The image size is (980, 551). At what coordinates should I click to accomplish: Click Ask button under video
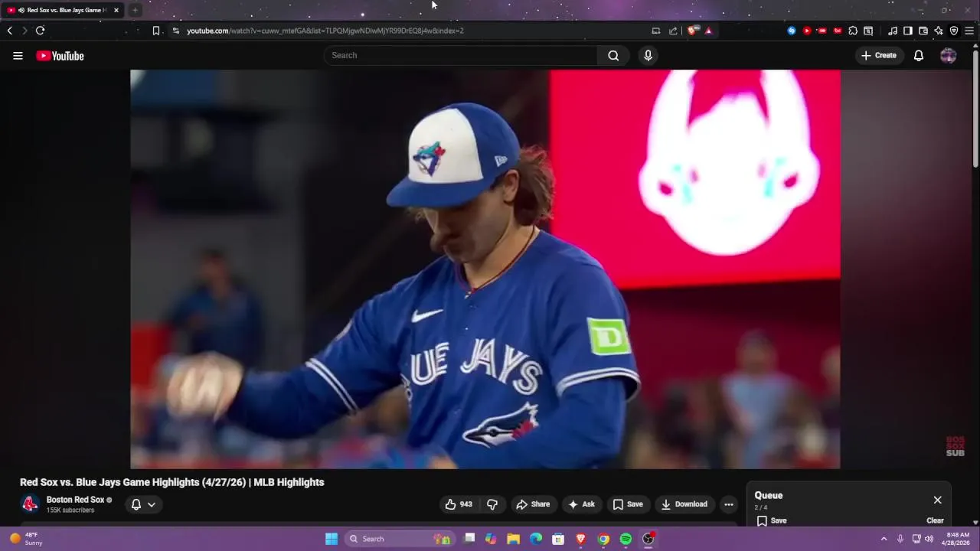pyautogui.click(x=581, y=504)
